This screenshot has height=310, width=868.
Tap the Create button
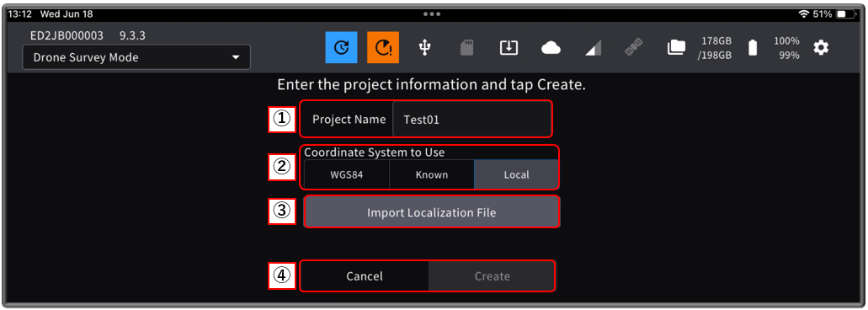point(492,276)
